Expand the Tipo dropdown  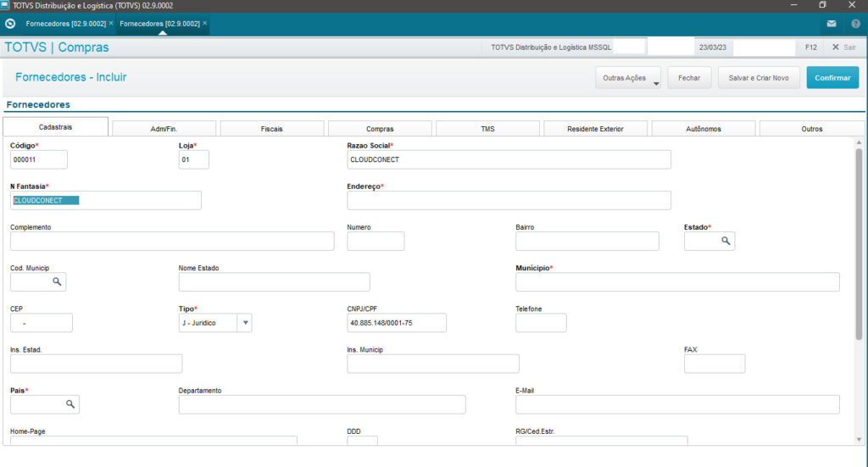[244, 323]
